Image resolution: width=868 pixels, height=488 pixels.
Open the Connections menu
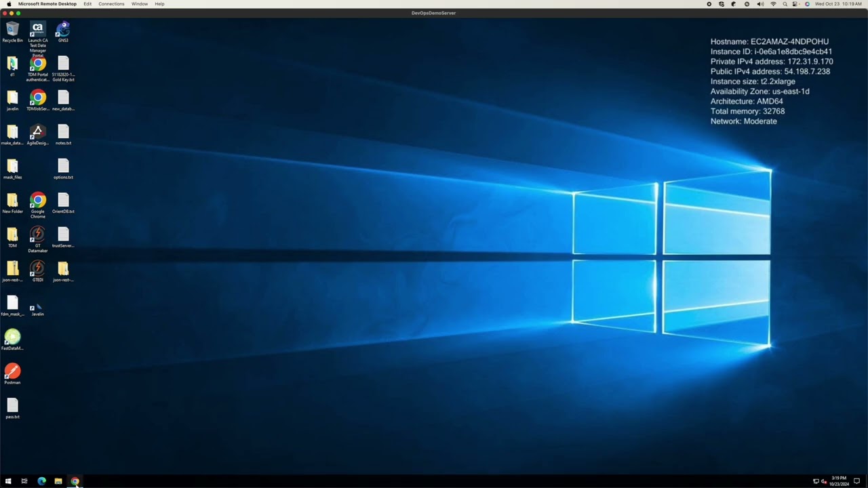(x=111, y=4)
